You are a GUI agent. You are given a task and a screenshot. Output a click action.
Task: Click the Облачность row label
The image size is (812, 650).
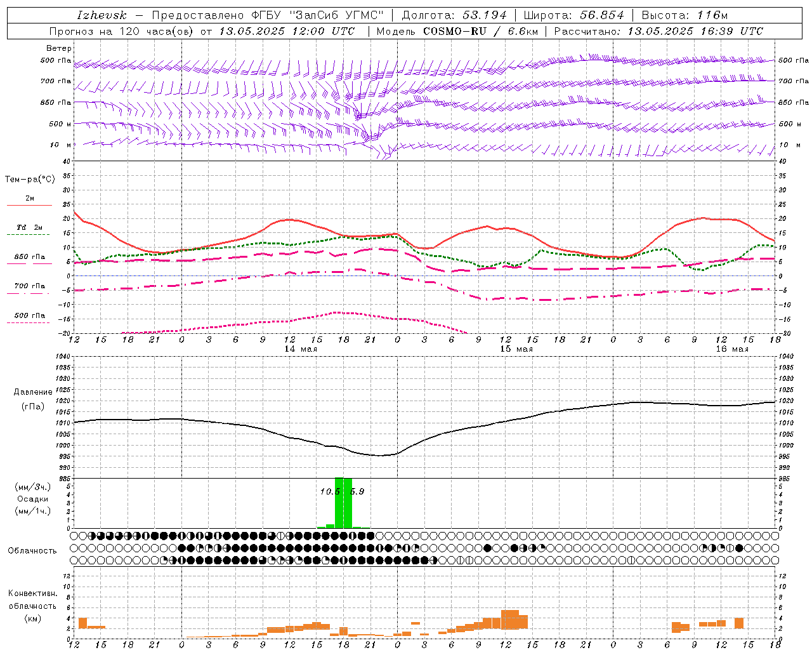point(32,551)
